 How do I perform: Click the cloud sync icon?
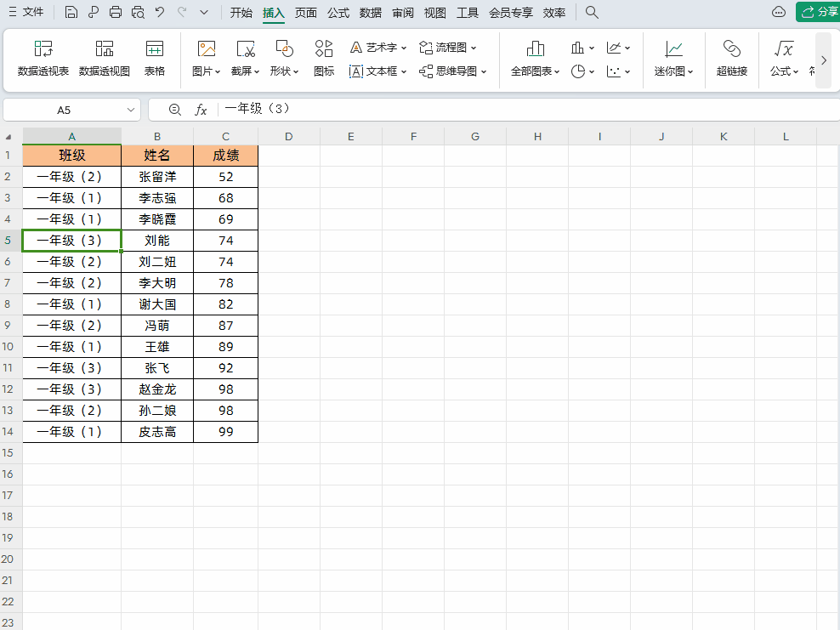coord(779,12)
